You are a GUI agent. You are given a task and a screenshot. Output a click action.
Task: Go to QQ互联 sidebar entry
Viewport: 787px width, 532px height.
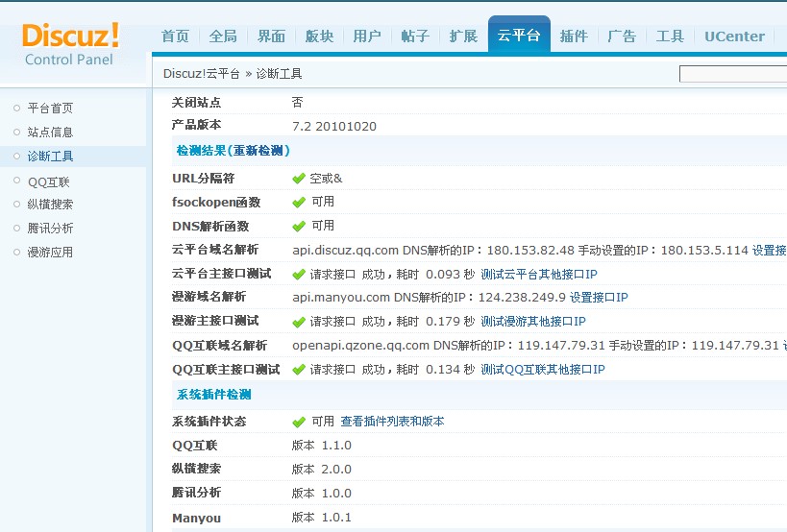click(48, 181)
